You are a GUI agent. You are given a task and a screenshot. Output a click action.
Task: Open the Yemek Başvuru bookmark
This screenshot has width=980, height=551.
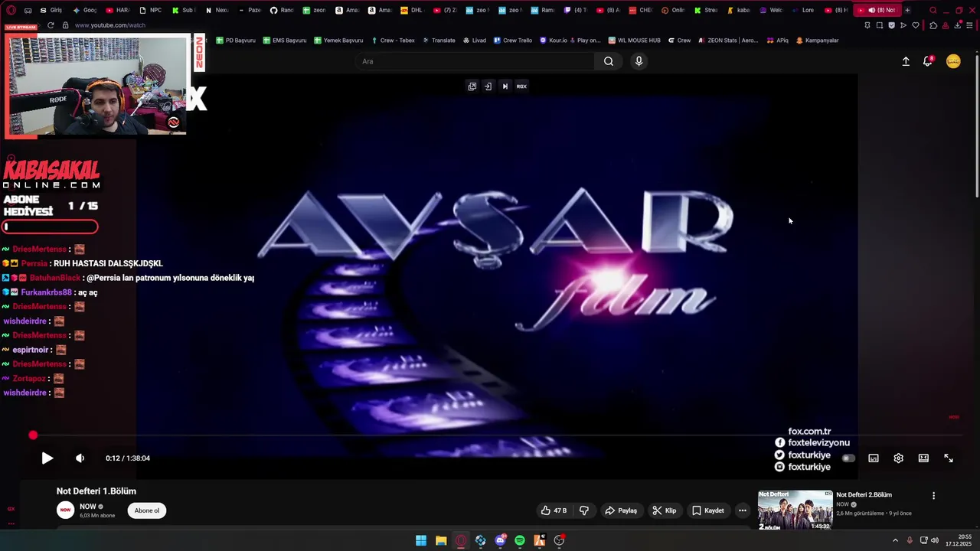pos(338,41)
